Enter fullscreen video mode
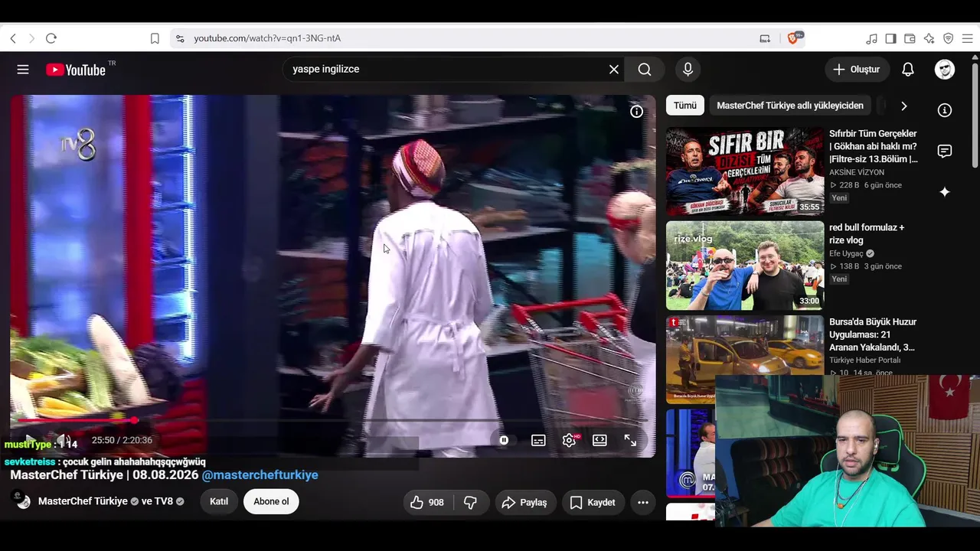Screen dimensions: 980x551 tap(630, 440)
